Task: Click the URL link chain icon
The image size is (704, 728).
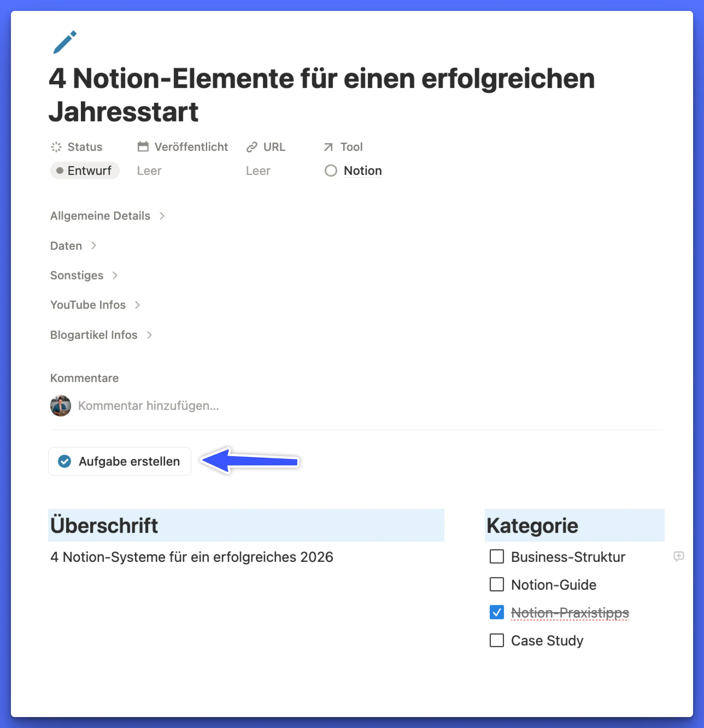Action: [251, 147]
